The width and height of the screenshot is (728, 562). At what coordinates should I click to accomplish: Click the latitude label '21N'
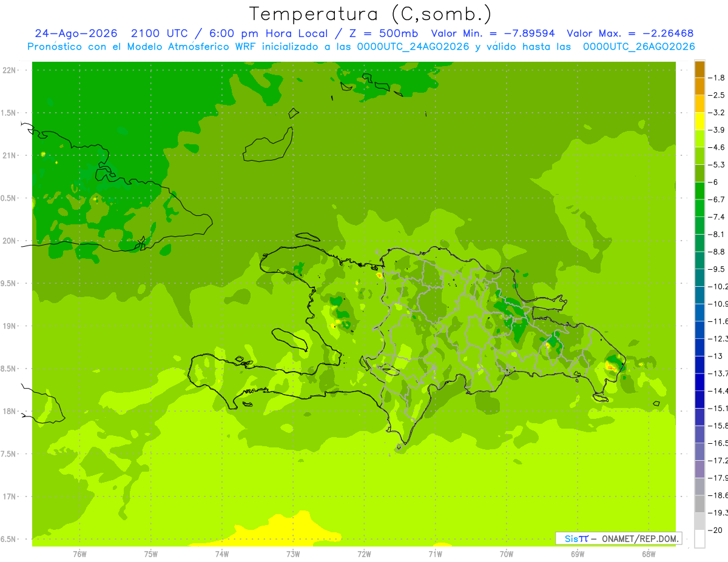[x=10, y=155]
